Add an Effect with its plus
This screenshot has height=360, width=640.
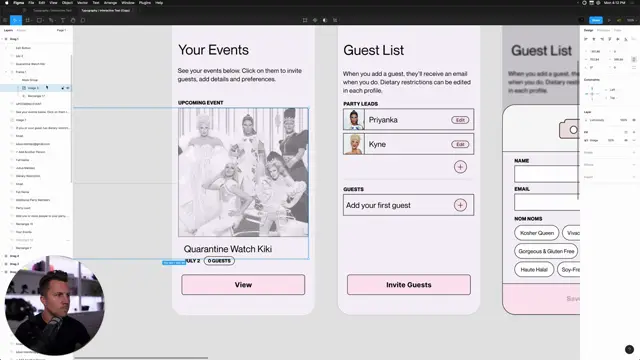click(x=634, y=165)
